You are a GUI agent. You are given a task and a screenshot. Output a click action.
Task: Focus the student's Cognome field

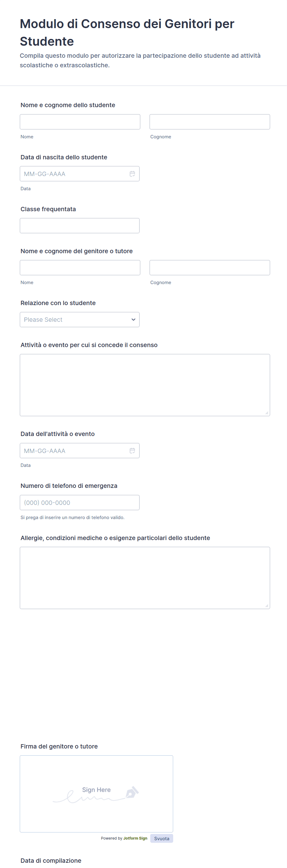pyautogui.click(x=210, y=122)
